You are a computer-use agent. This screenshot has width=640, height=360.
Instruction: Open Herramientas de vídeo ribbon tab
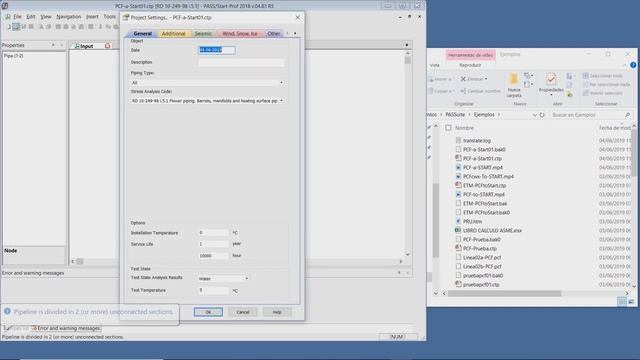click(471, 55)
